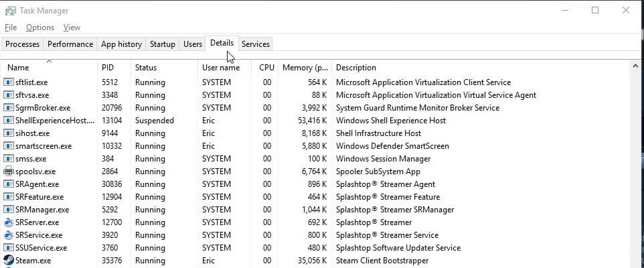Click the Steam.exe process icon

(x=9, y=261)
